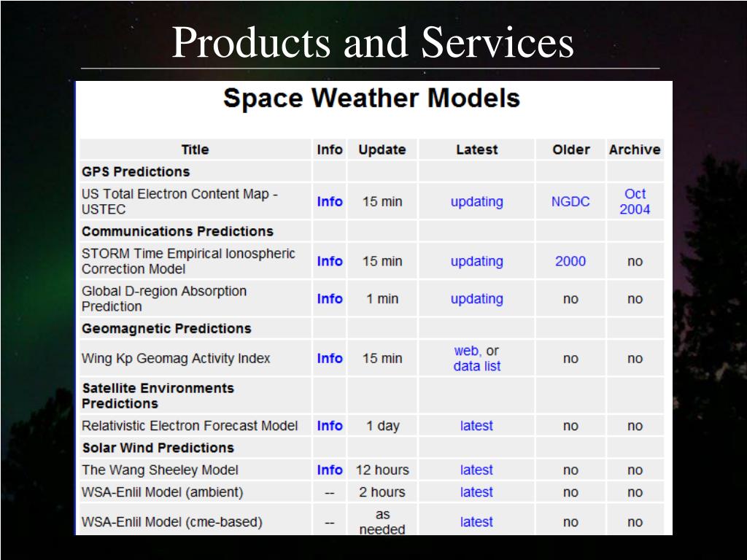Click the Archive column header

click(635, 149)
